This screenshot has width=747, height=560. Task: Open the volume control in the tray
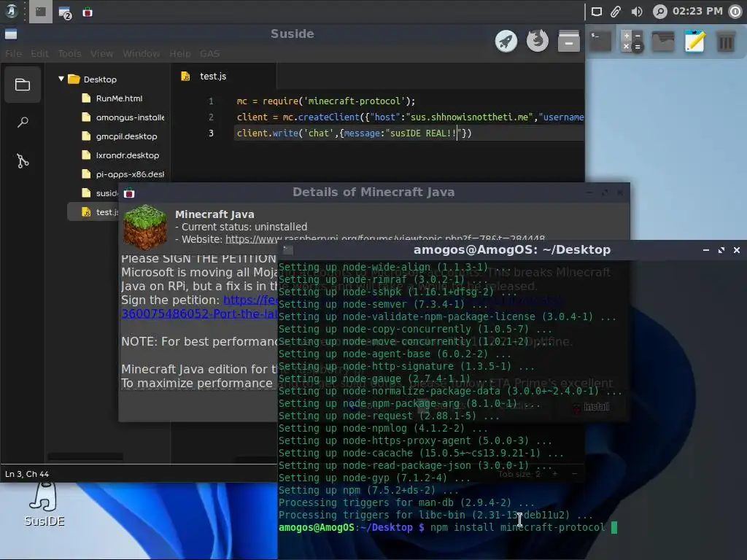(x=636, y=12)
